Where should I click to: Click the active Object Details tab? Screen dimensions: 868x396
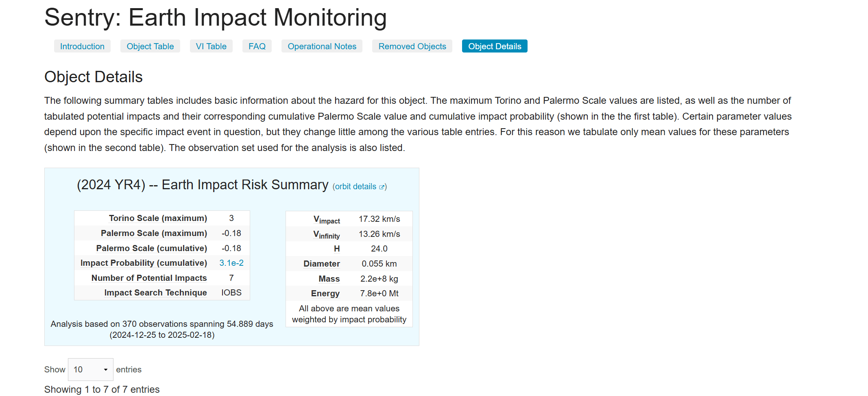(495, 46)
